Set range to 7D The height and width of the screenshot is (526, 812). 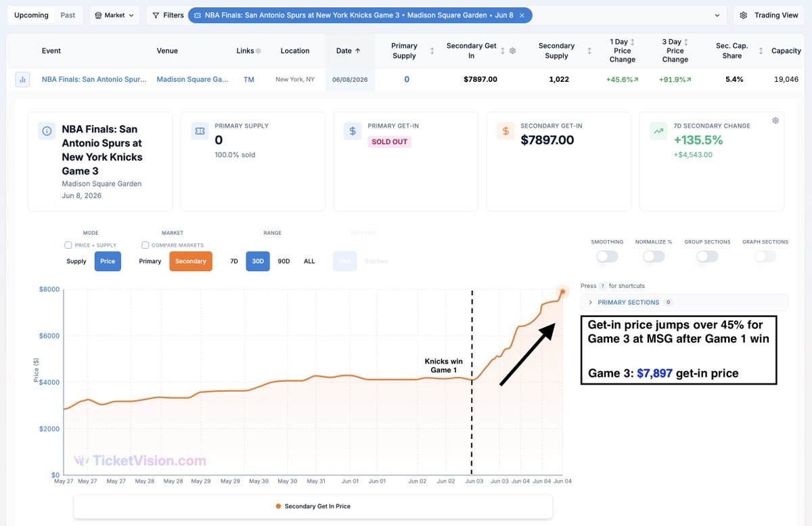click(234, 261)
